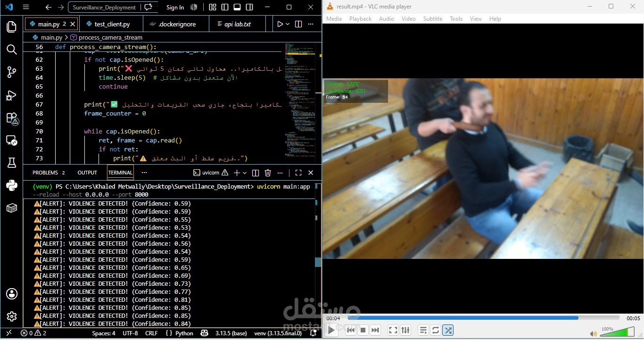Open notifications bell in status bar

(314, 333)
